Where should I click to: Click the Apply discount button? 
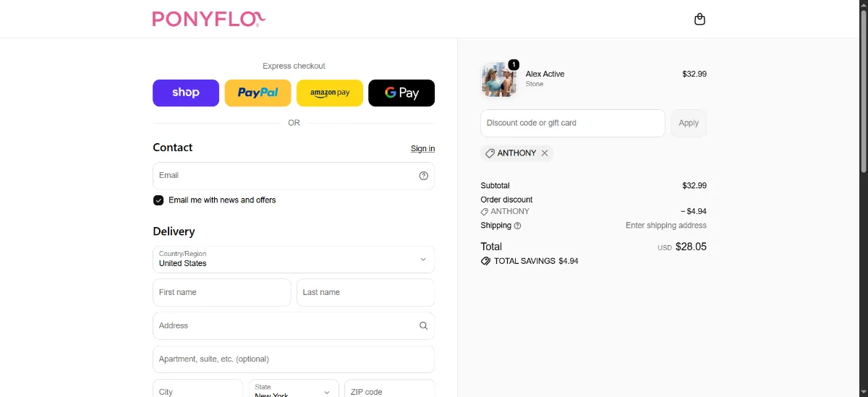click(x=689, y=123)
